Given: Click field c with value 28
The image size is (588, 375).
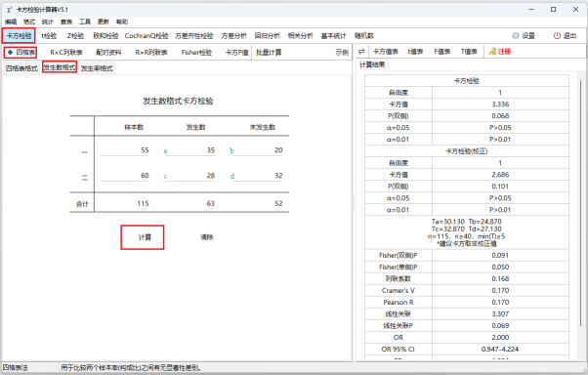Looking at the screenshot, I should pos(190,176).
